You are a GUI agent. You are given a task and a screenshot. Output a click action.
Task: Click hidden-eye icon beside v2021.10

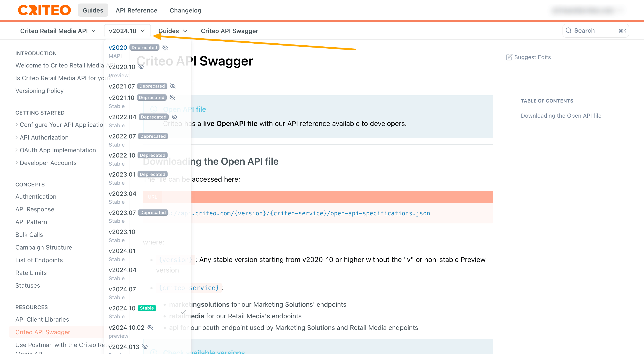[172, 98]
